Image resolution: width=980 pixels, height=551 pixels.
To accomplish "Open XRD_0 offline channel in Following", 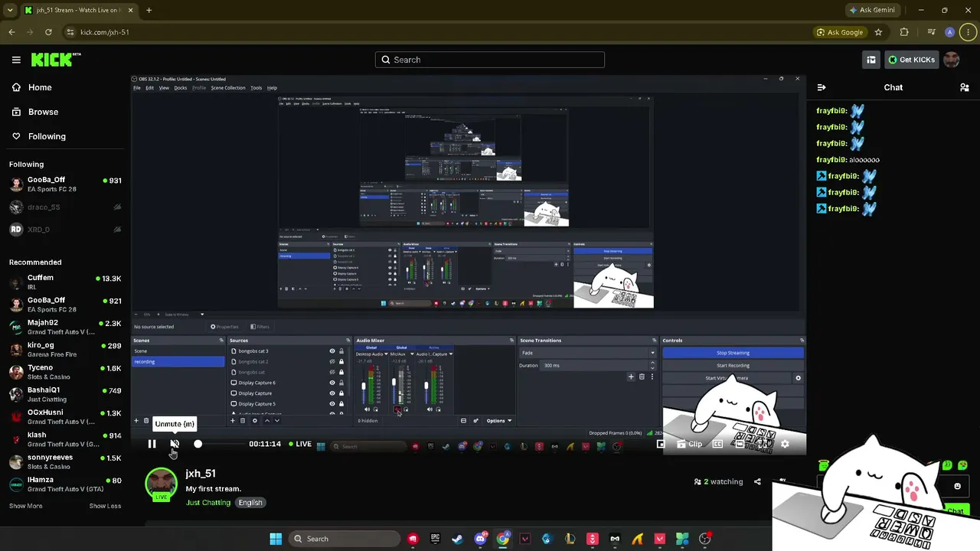I will tap(64, 230).
